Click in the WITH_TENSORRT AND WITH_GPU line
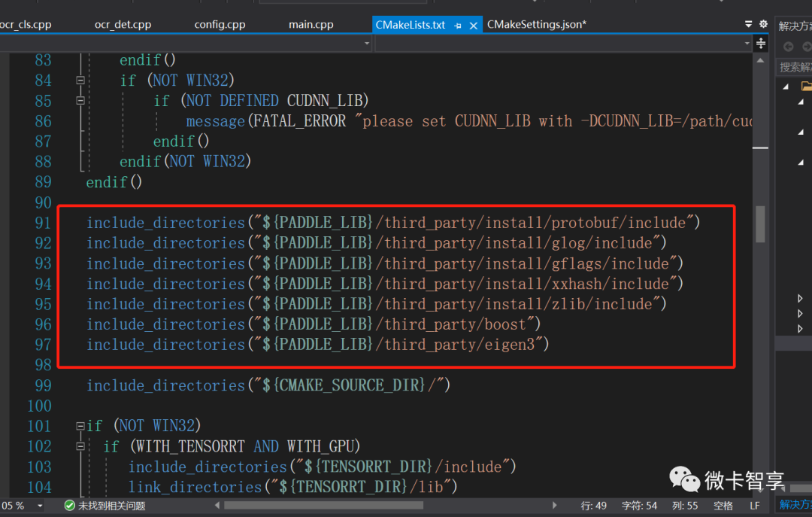 coord(232,446)
